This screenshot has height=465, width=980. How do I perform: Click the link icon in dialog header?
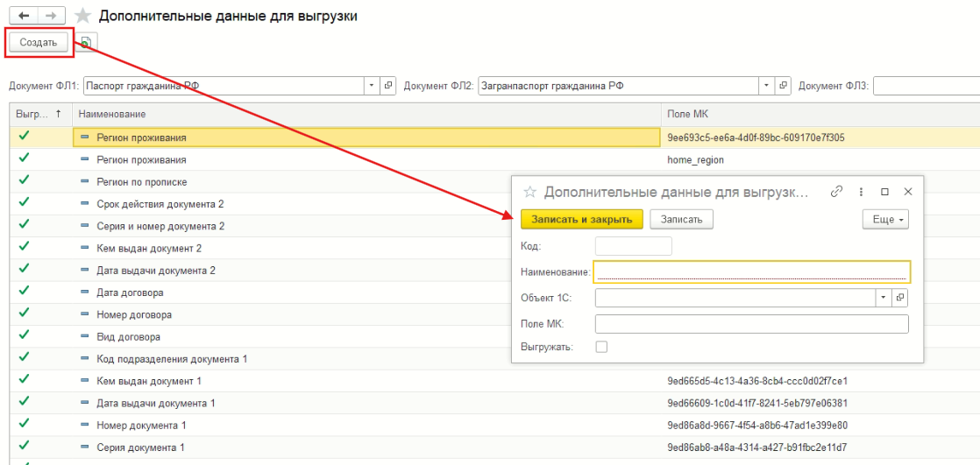(x=836, y=192)
